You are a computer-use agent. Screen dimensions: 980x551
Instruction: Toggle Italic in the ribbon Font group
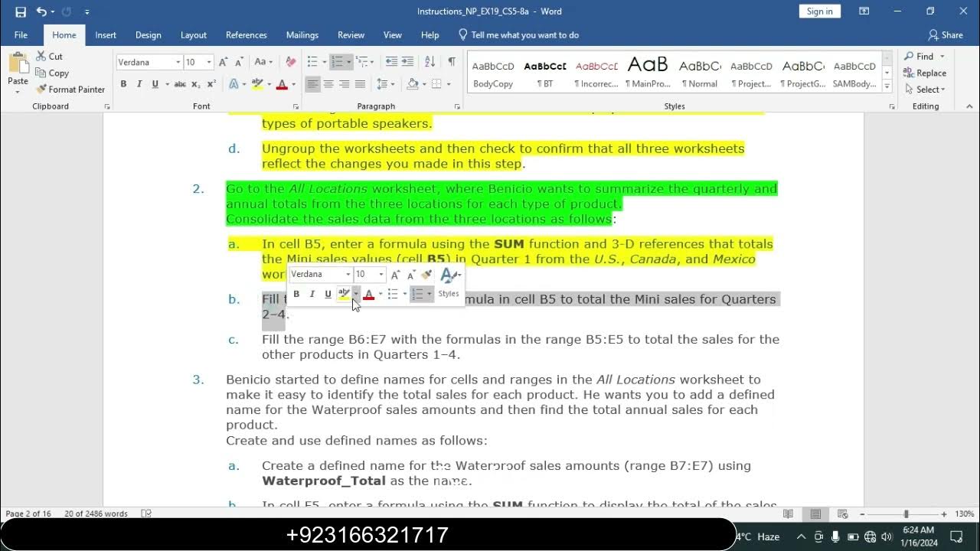[x=139, y=84]
